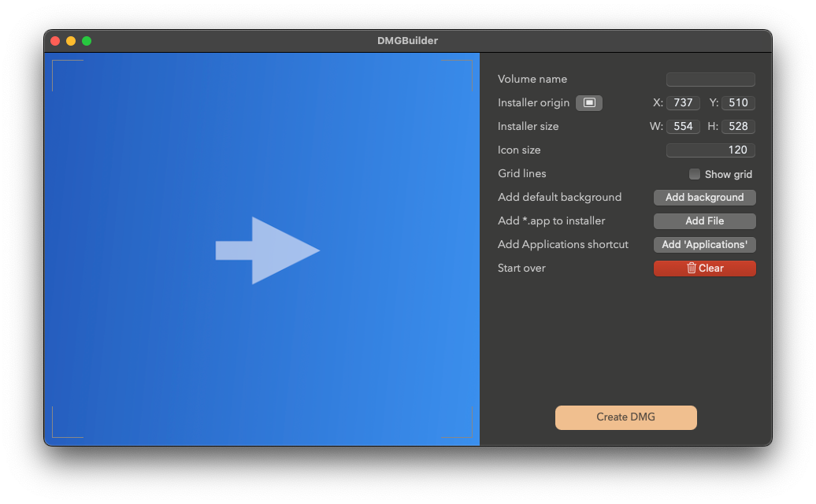Click the Clear button with trash icon
This screenshot has height=504, width=816.
tap(704, 269)
